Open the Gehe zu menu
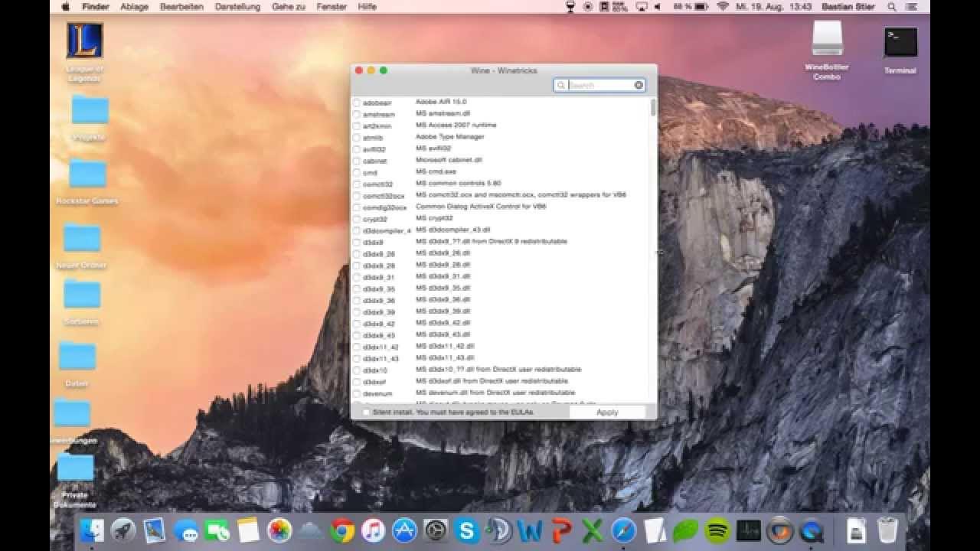 coord(287,7)
